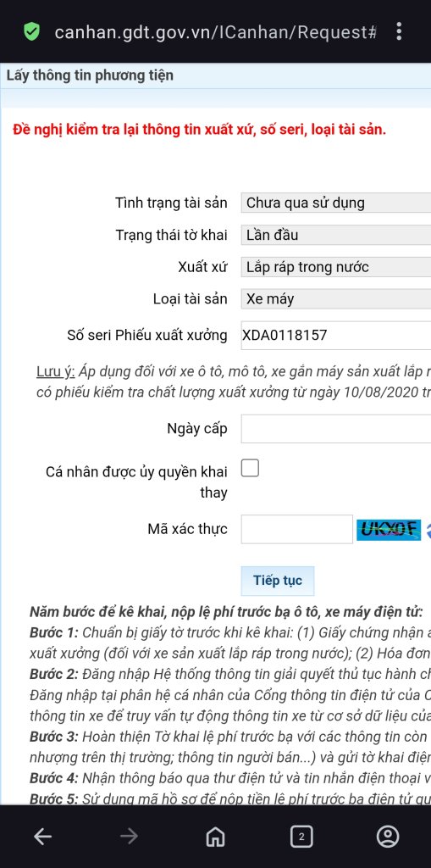Image resolution: width=431 pixels, height=868 pixels.
Task: Open the Trạng thái tờ khai dropdown
Action: point(336,235)
